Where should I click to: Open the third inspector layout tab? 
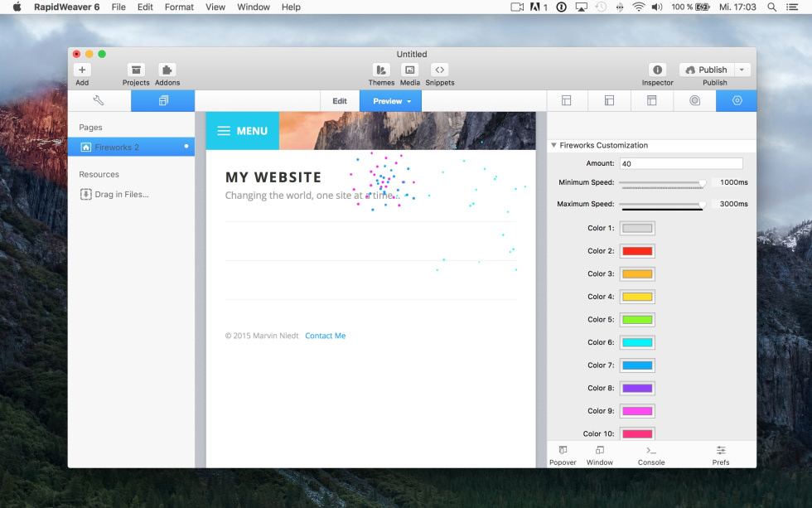652,101
